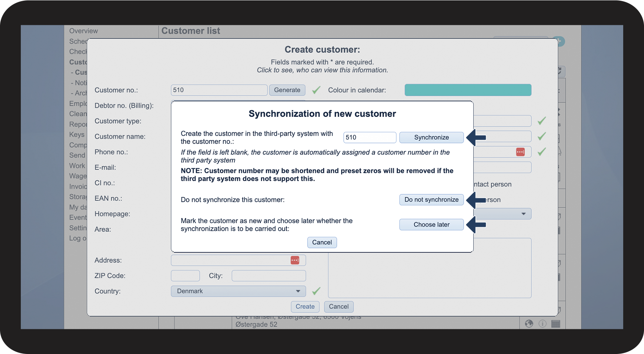Click the globe icon below the customer list
The width and height of the screenshot is (644, 354).
tap(529, 324)
